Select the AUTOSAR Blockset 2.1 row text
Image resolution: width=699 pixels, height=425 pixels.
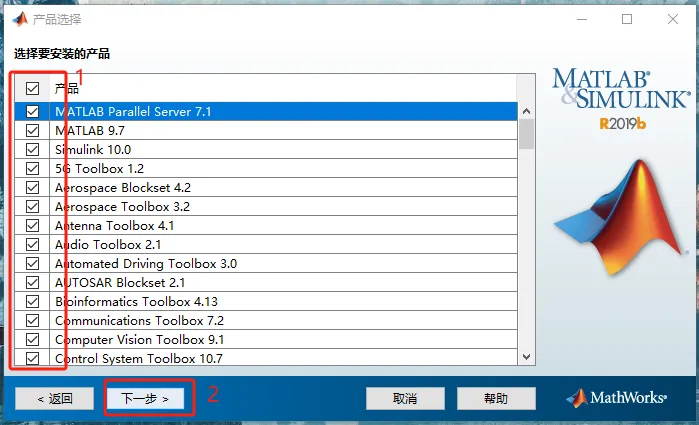coord(119,283)
